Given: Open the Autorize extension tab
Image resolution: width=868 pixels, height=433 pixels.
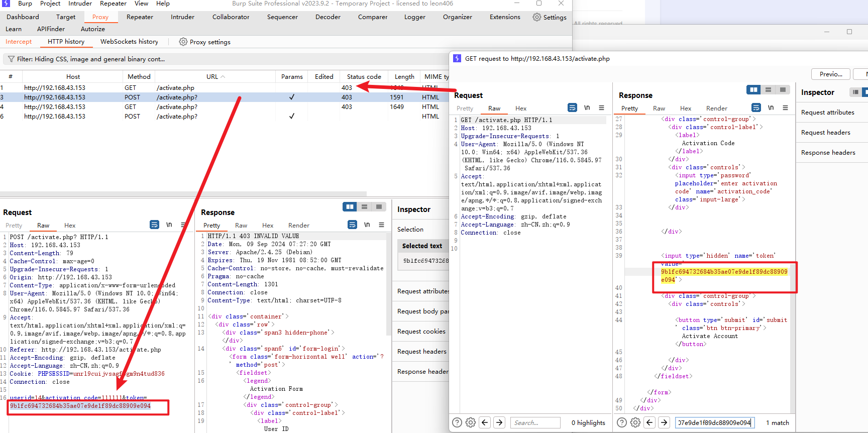Looking at the screenshot, I should coord(93,29).
